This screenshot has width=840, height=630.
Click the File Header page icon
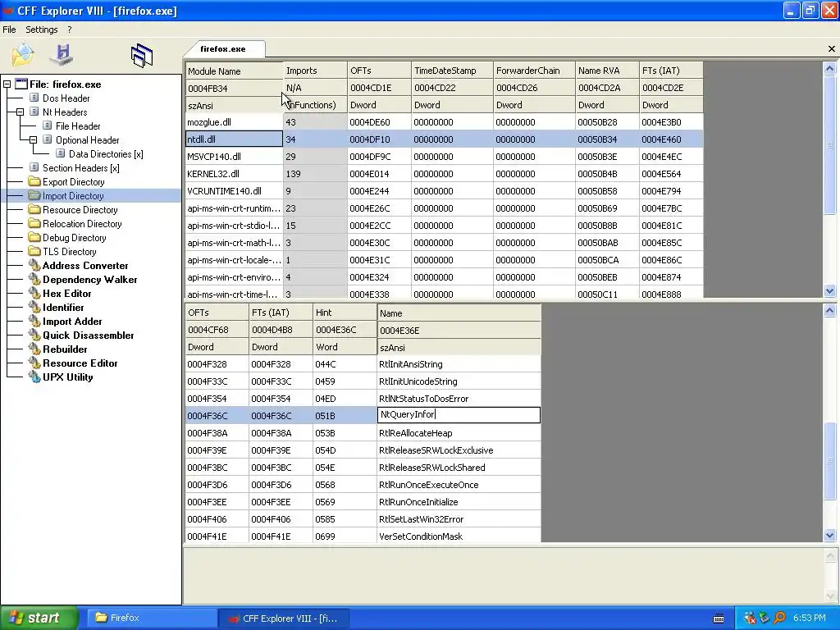click(x=48, y=126)
